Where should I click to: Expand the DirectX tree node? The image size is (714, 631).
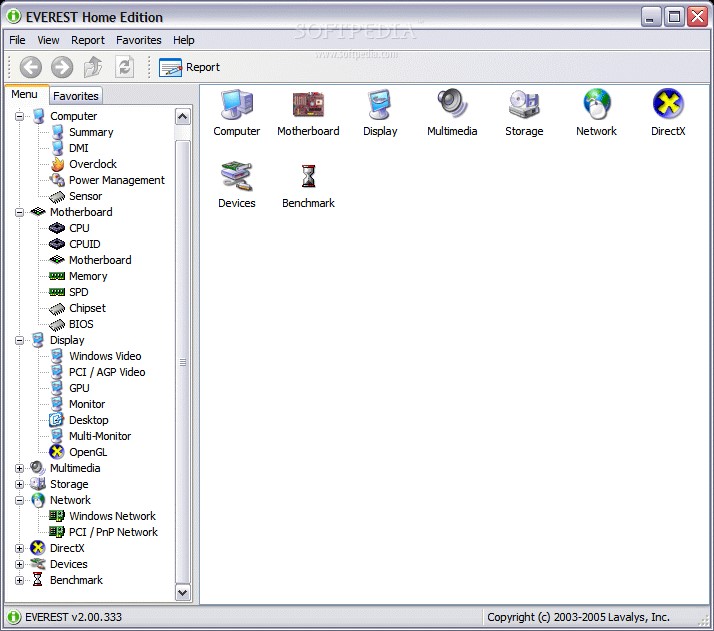click(x=19, y=548)
